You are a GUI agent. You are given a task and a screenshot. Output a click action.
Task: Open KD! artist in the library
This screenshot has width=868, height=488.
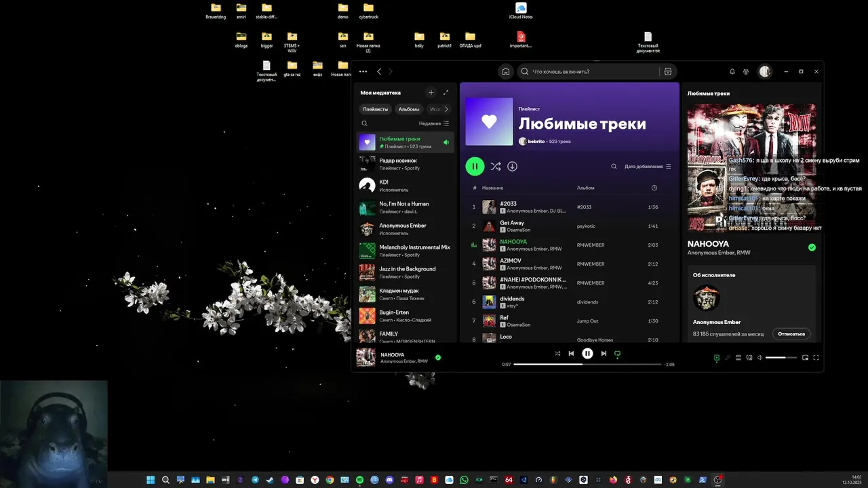406,186
